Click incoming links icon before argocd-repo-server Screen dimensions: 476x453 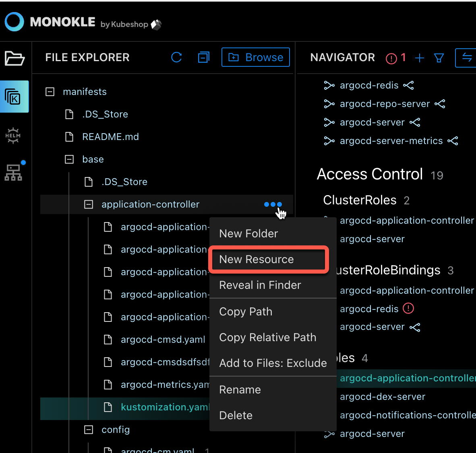coord(329,104)
